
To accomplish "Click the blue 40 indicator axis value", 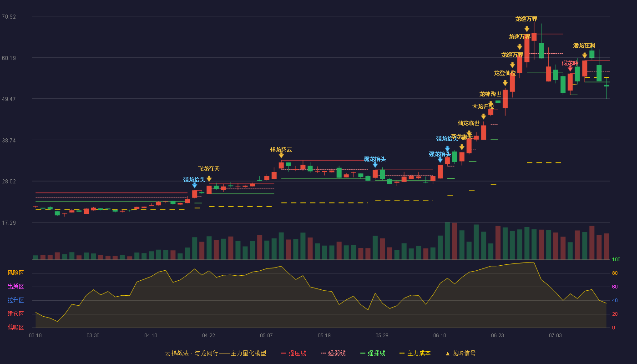I will coord(615,301).
